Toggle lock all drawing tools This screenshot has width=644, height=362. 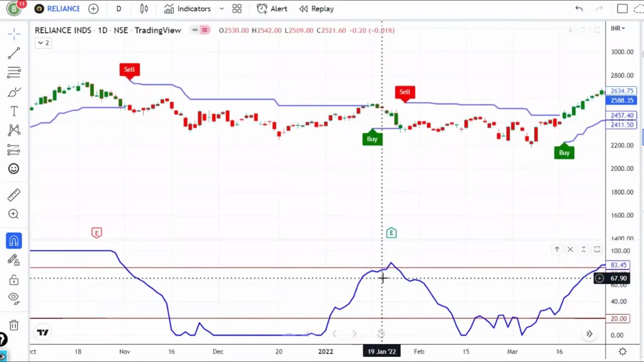pyautogui.click(x=14, y=279)
